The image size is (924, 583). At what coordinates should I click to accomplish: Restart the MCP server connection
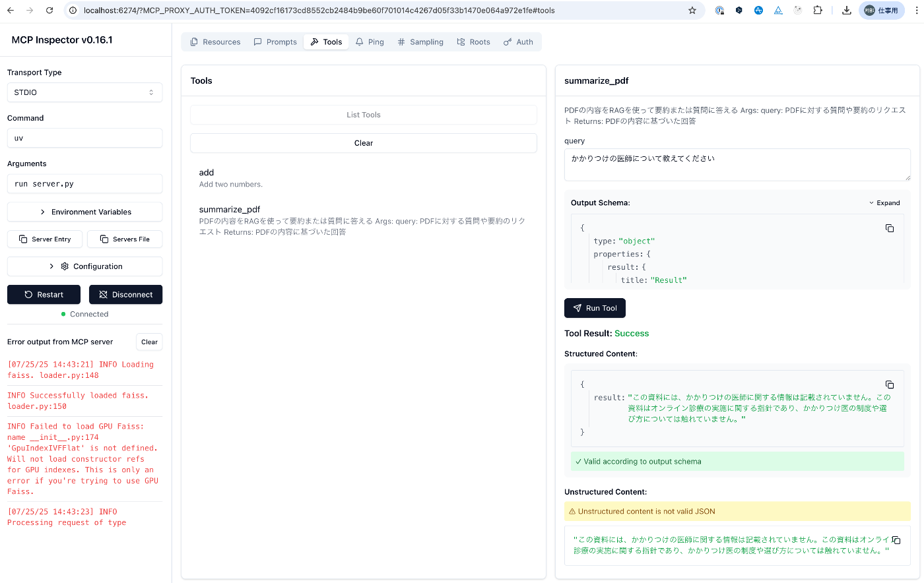(x=44, y=295)
